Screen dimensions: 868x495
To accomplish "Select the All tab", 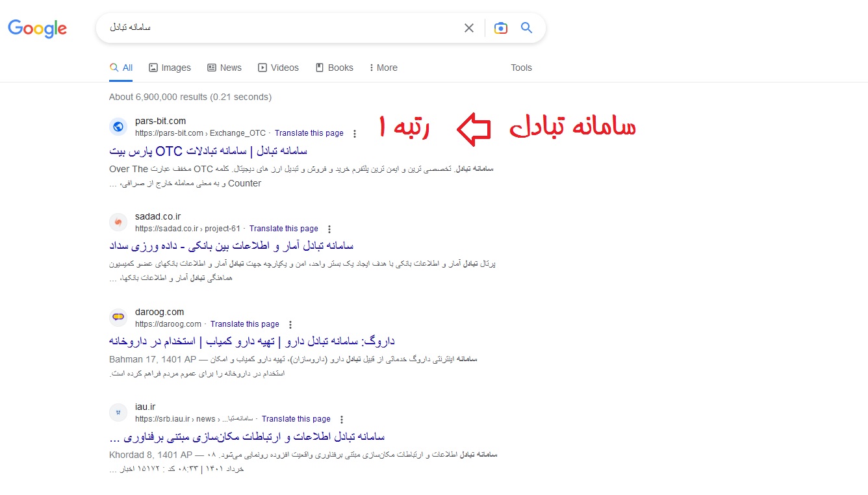I will pos(121,68).
